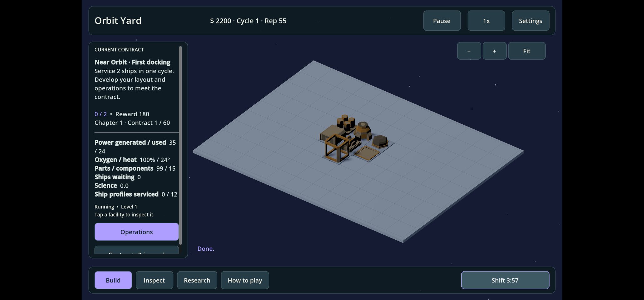Click the 'Ship profiles serviced' stat line

136,194
